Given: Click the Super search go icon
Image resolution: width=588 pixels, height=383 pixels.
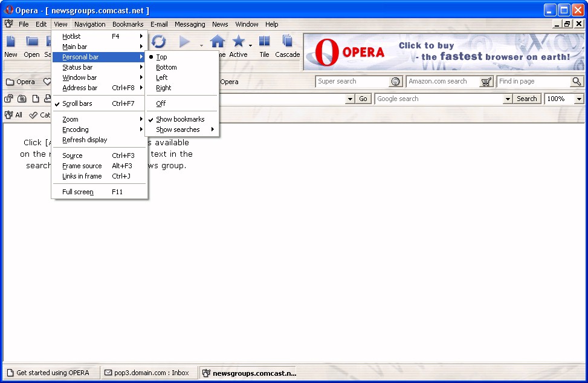Looking at the screenshot, I should click(x=396, y=82).
